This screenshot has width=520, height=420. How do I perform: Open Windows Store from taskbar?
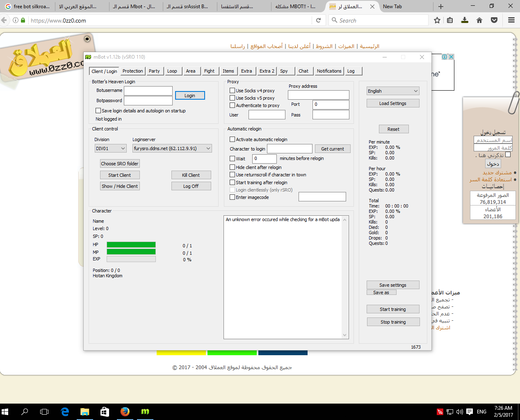point(105,411)
